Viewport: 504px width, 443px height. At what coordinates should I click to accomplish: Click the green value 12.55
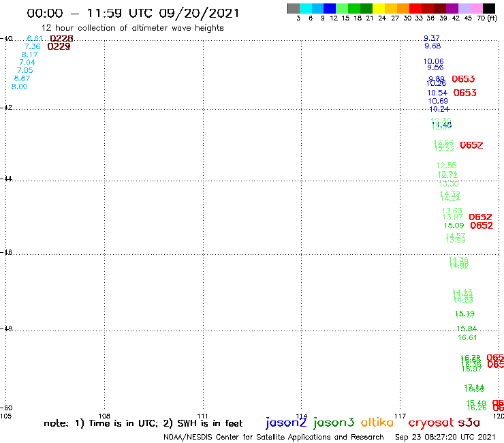tap(446, 166)
